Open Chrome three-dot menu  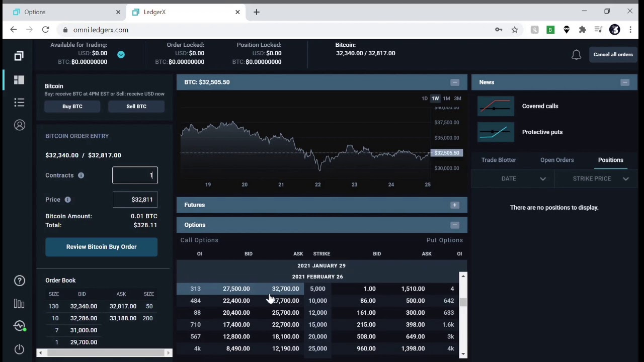[x=630, y=30]
